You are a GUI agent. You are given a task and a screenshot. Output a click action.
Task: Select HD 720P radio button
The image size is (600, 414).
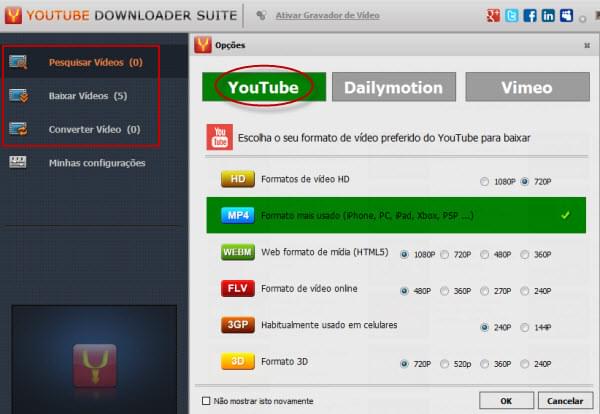click(x=525, y=181)
